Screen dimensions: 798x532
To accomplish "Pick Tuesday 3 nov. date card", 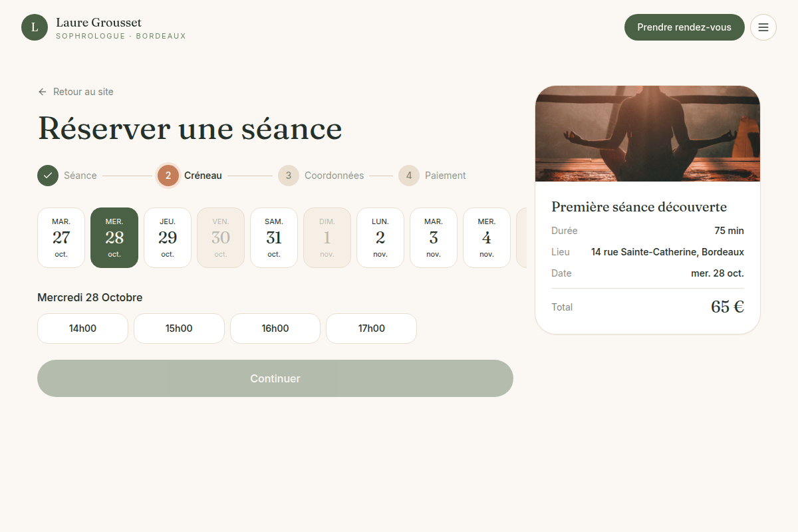I will click(x=434, y=238).
